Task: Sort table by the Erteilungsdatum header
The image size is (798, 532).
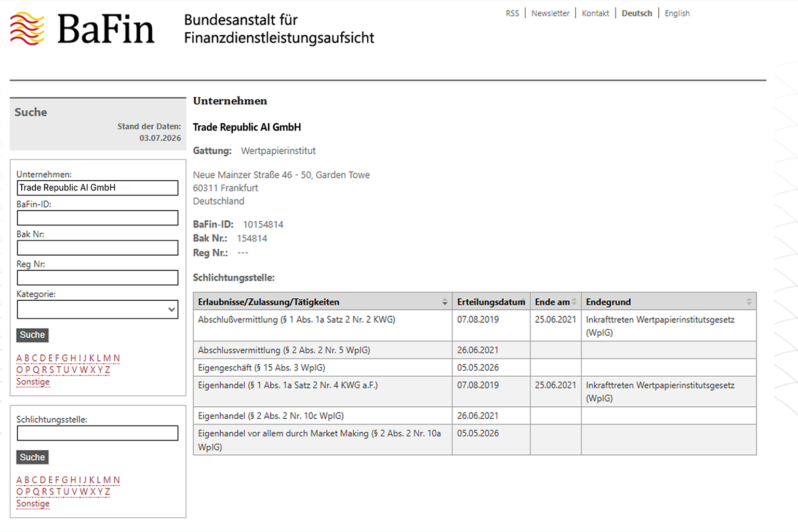Action: pos(491,302)
